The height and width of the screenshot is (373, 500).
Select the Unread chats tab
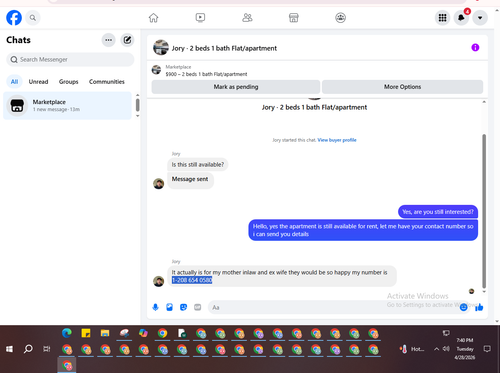tap(38, 82)
